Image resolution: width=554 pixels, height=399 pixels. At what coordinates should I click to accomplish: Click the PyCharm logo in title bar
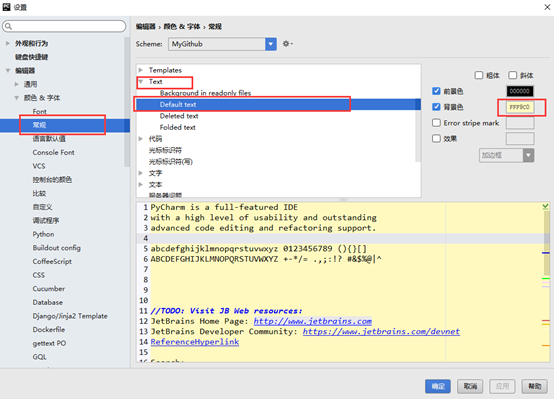point(6,7)
